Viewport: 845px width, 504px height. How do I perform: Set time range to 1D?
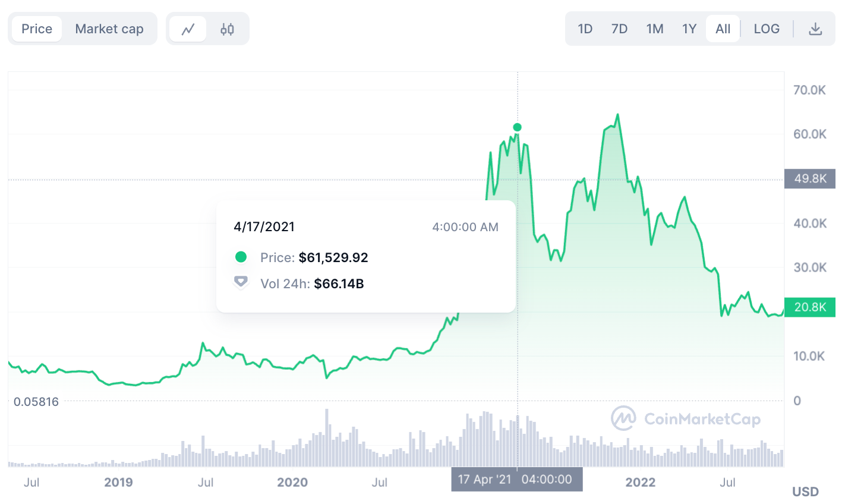point(585,29)
